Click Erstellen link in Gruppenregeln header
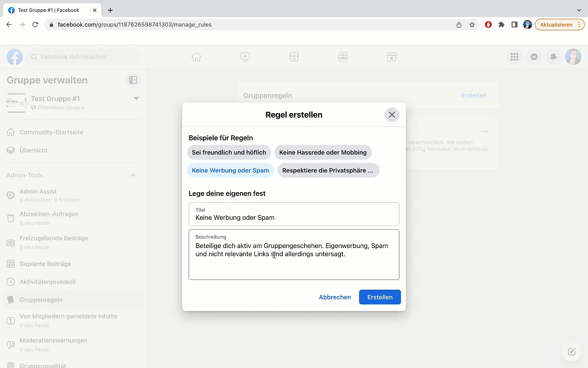The width and height of the screenshot is (588, 368). [474, 95]
